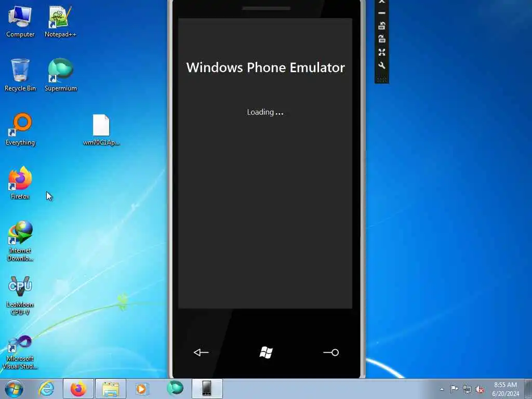Open emulator additional tools wrench icon
The width and height of the screenshot is (532, 399).
click(x=382, y=65)
